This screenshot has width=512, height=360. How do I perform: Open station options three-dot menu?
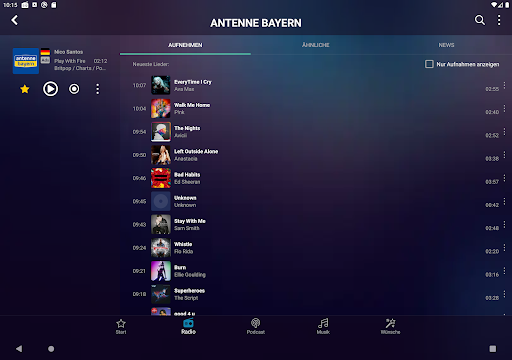pos(97,89)
